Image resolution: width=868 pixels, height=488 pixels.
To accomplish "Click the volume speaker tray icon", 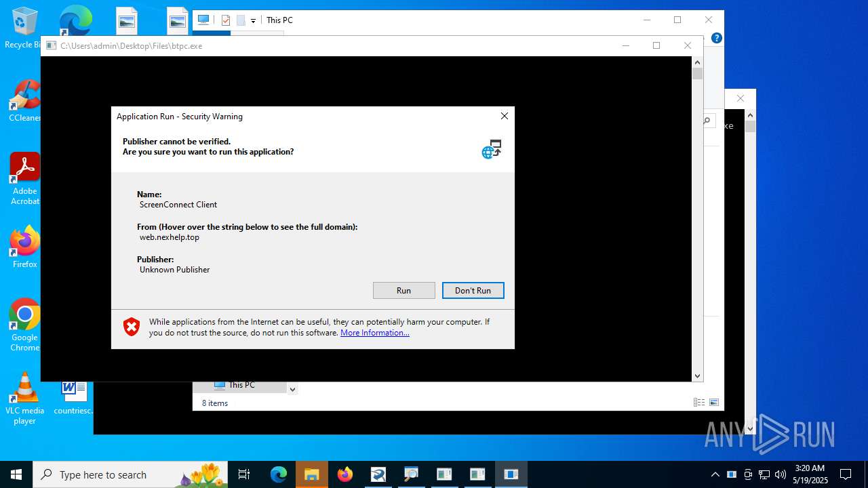I will click(781, 474).
